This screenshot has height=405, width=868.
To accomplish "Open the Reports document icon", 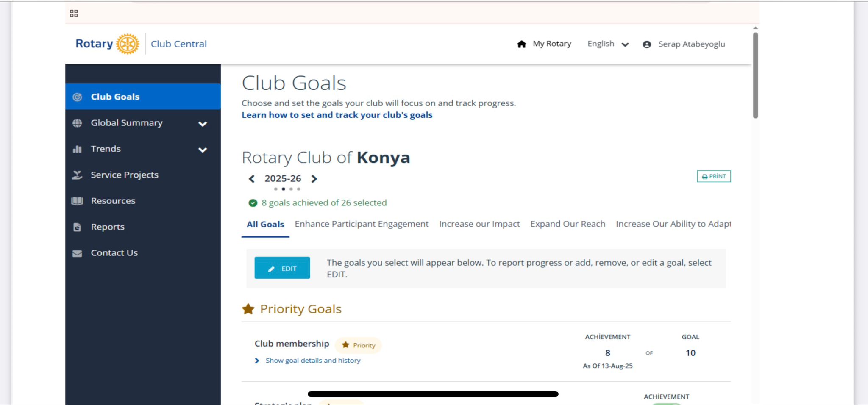I will (x=77, y=227).
